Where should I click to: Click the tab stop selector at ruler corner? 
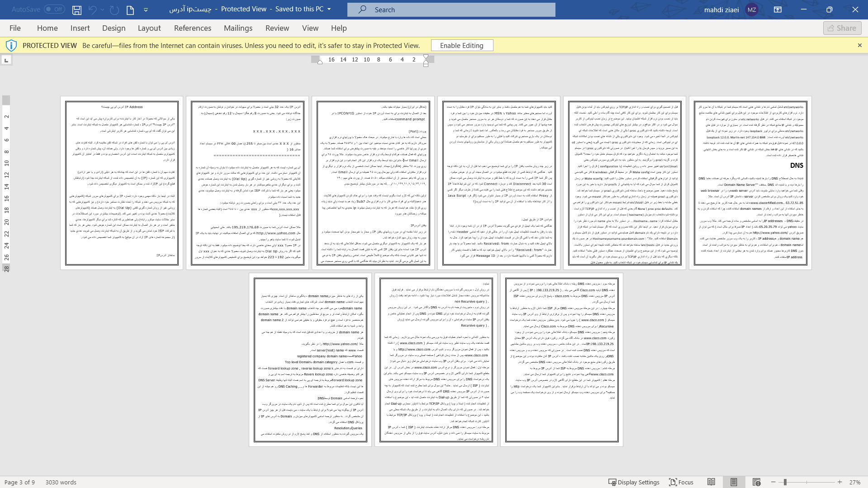click(x=6, y=60)
